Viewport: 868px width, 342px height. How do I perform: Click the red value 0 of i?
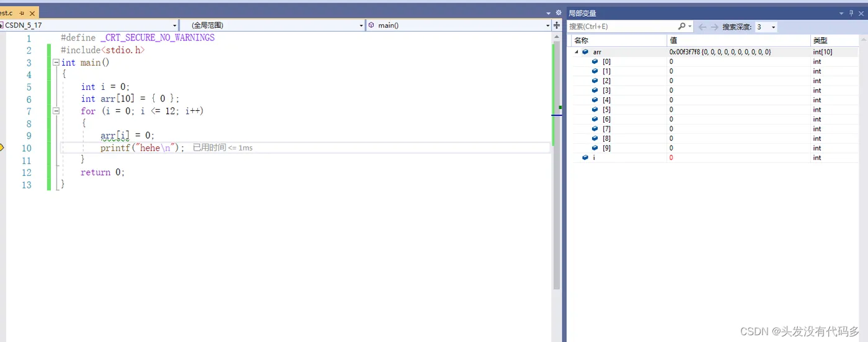point(671,157)
